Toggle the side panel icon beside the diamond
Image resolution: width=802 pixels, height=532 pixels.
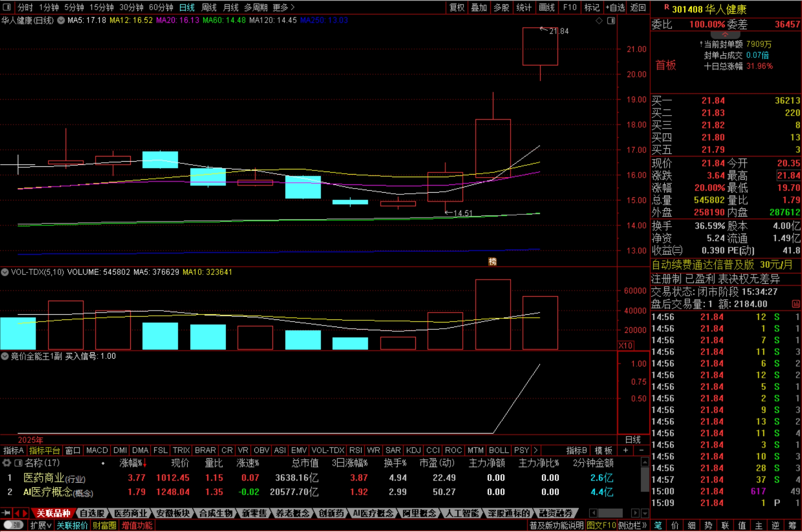(x=611, y=21)
